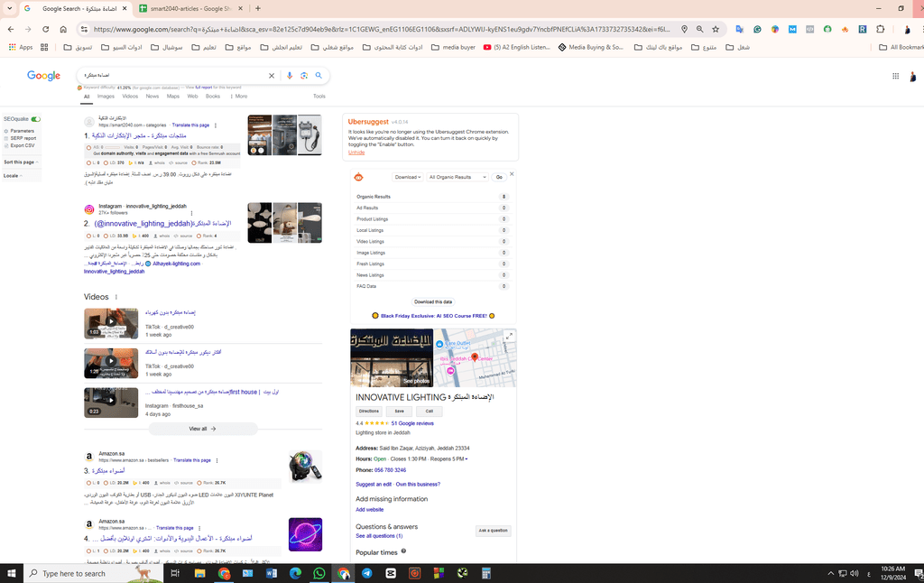Open SEOquake Parameters settings
This screenshot has height=583, width=924.
coord(20,131)
